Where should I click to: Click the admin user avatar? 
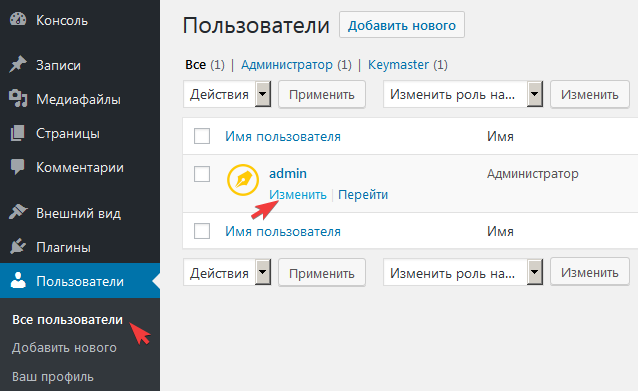click(243, 180)
